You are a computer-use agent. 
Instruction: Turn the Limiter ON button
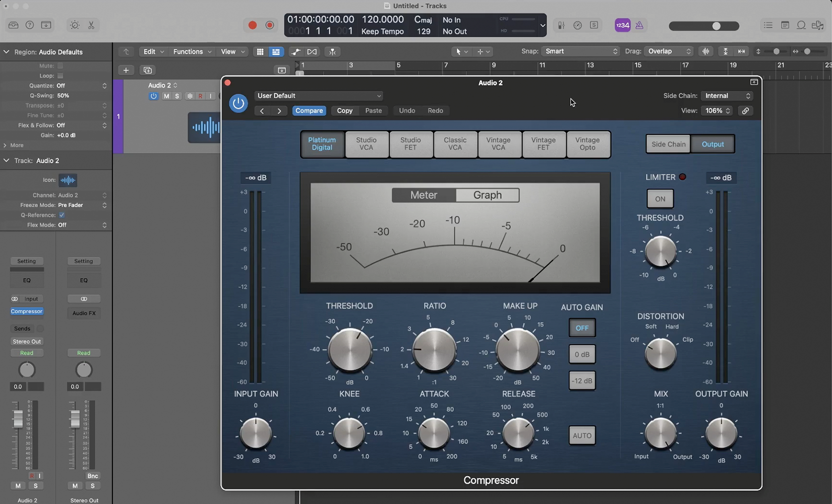coord(660,199)
